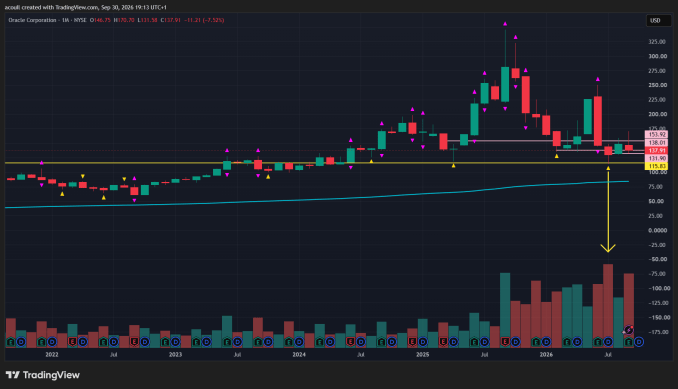This screenshot has height=389, width=678.
Task: Click the high value H170.70
Action: [x=124, y=20]
